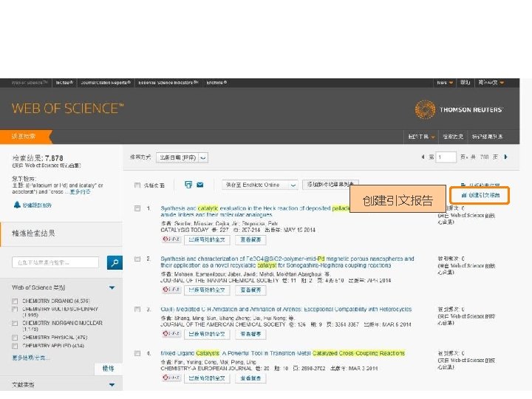
Task: Click Essential Science Indicators in top bar
Action: [168, 83]
